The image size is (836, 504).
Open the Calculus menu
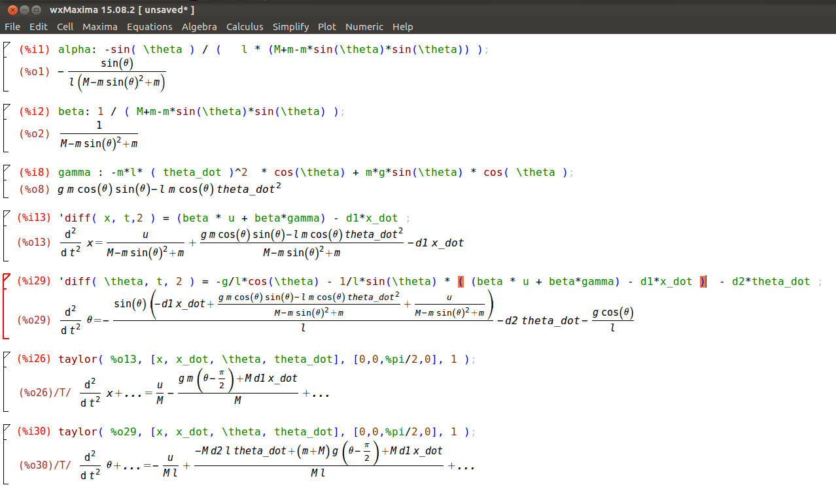(245, 27)
